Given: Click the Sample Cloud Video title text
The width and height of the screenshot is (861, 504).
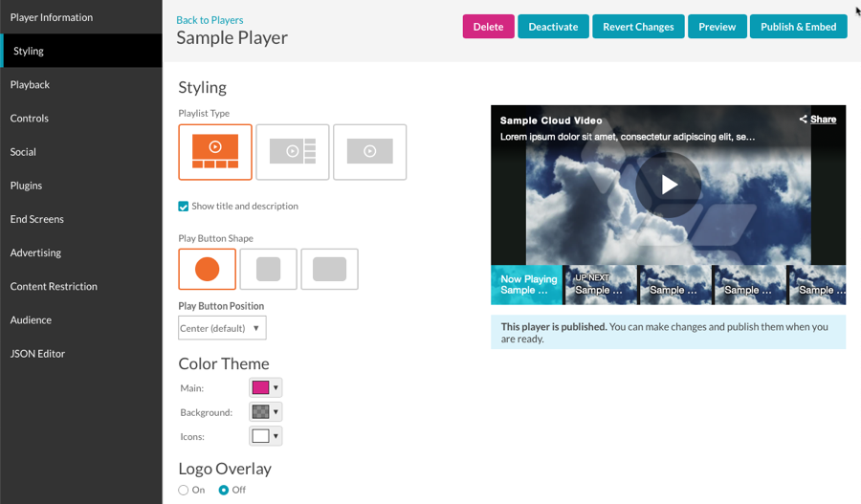Looking at the screenshot, I should 551,121.
